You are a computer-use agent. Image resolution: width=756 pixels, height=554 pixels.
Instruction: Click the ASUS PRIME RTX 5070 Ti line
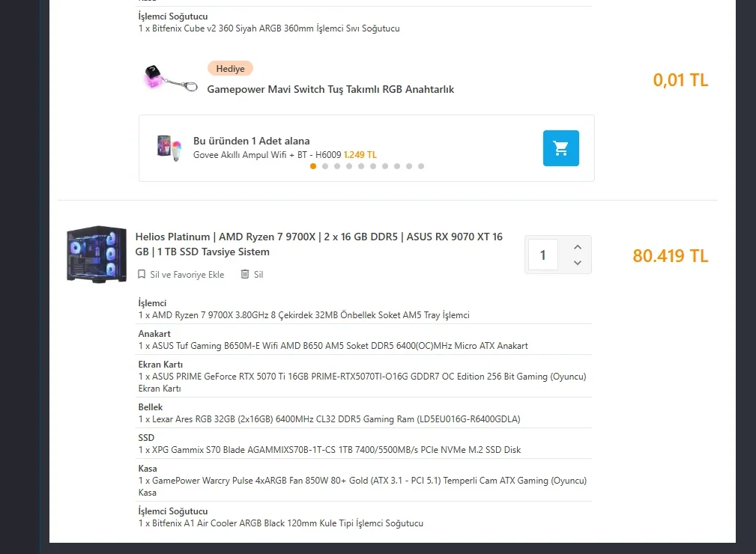tap(362, 383)
